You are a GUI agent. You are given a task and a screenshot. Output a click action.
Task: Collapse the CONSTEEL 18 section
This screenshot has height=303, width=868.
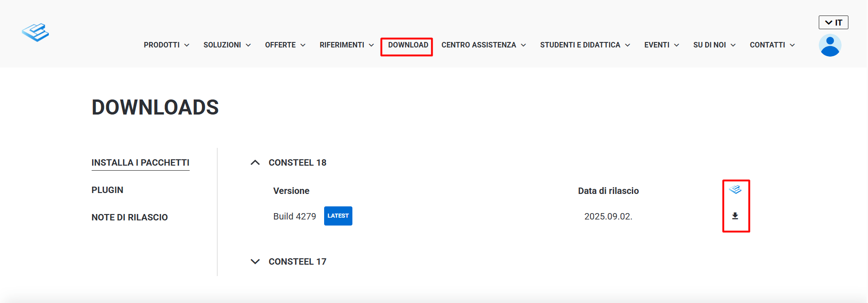click(x=289, y=162)
